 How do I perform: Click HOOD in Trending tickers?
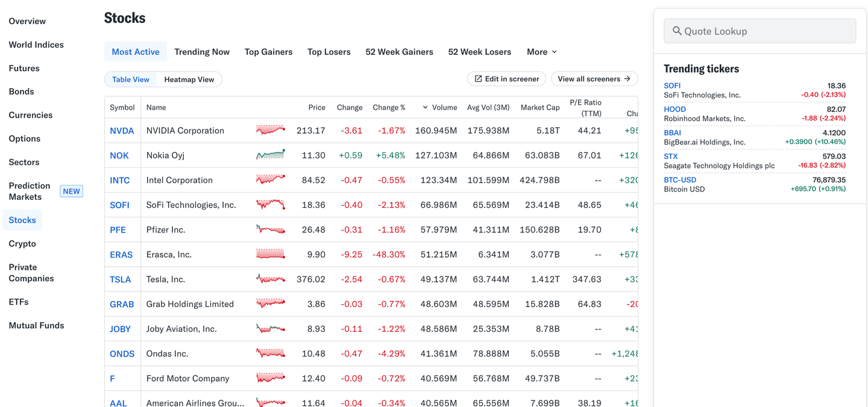(675, 109)
